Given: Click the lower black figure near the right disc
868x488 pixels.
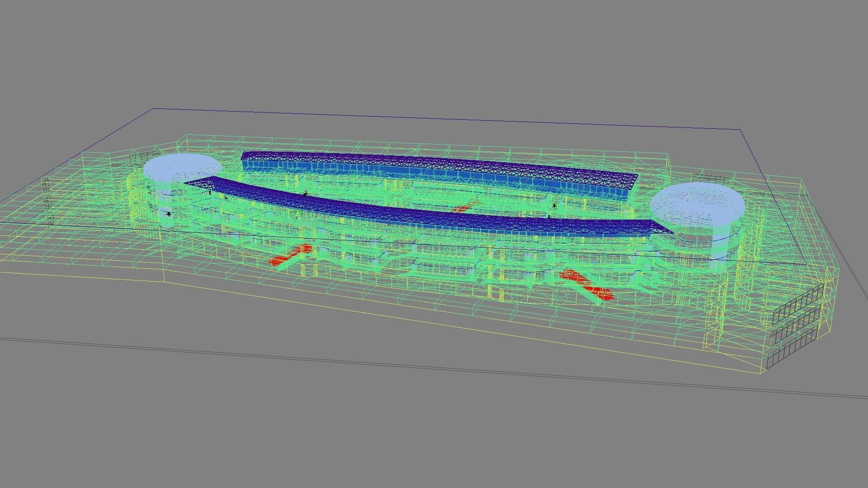Looking at the screenshot, I should (549, 217).
